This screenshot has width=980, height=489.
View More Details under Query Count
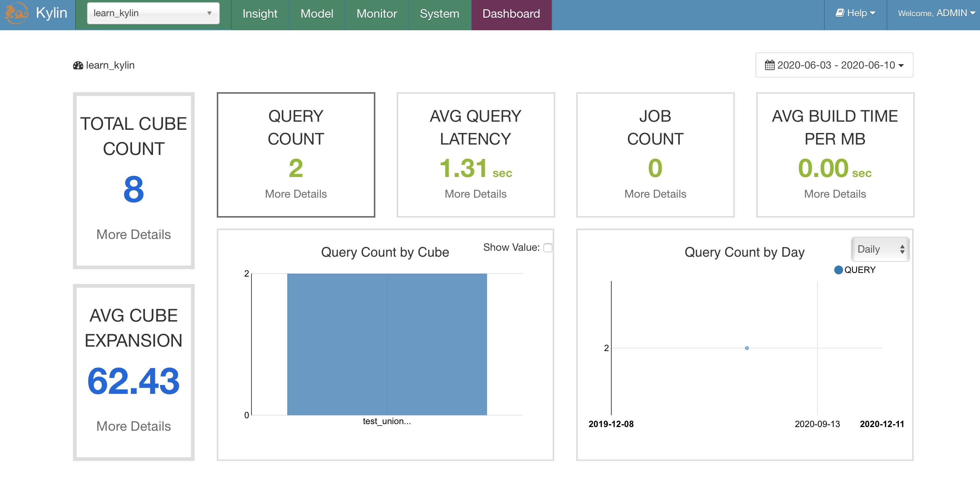(296, 194)
